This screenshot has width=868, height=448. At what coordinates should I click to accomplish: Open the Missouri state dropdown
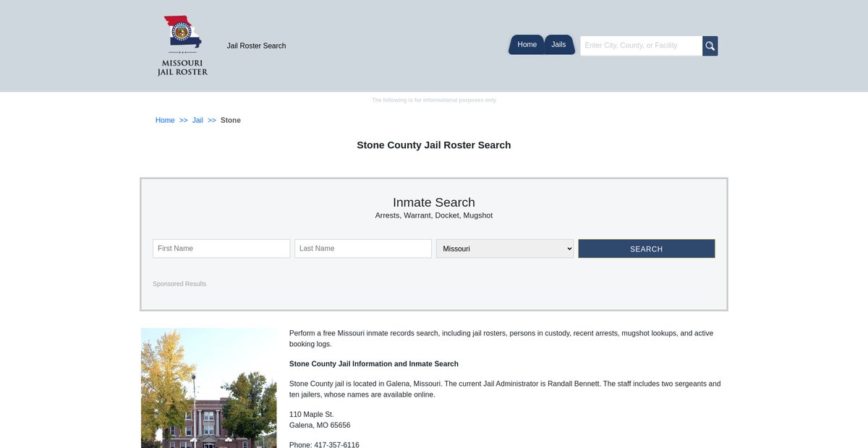[x=505, y=249]
